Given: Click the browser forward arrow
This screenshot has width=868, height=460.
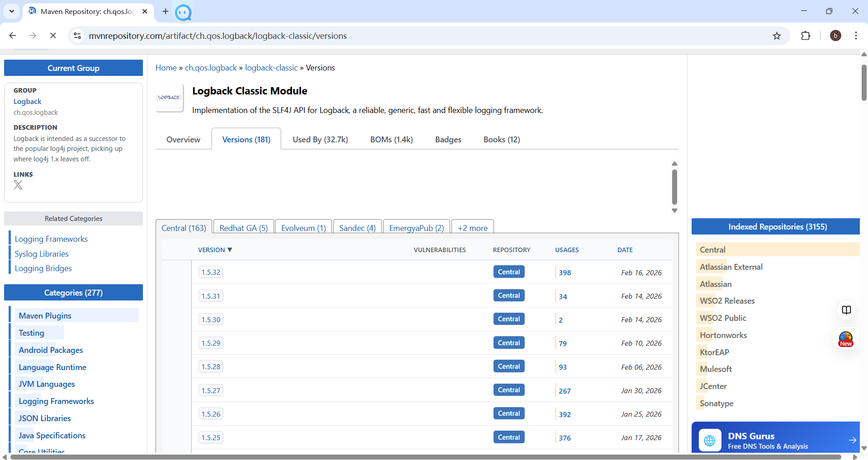Looking at the screenshot, I should (x=33, y=36).
